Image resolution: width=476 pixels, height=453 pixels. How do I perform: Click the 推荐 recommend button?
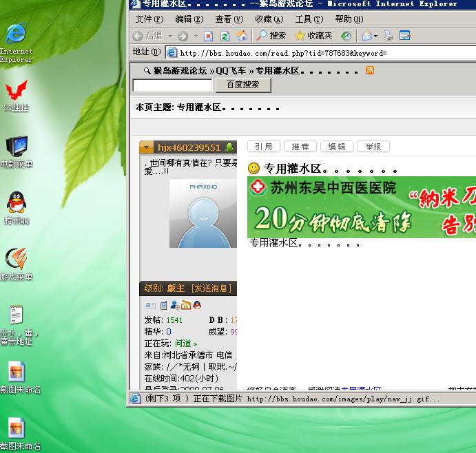[300, 147]
